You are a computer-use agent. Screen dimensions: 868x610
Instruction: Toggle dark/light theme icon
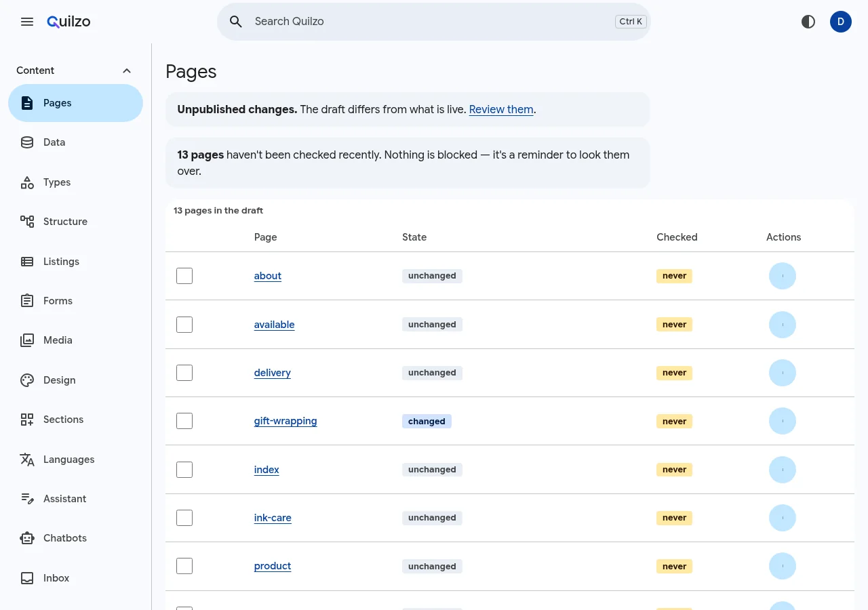click(x=808, y=22)
